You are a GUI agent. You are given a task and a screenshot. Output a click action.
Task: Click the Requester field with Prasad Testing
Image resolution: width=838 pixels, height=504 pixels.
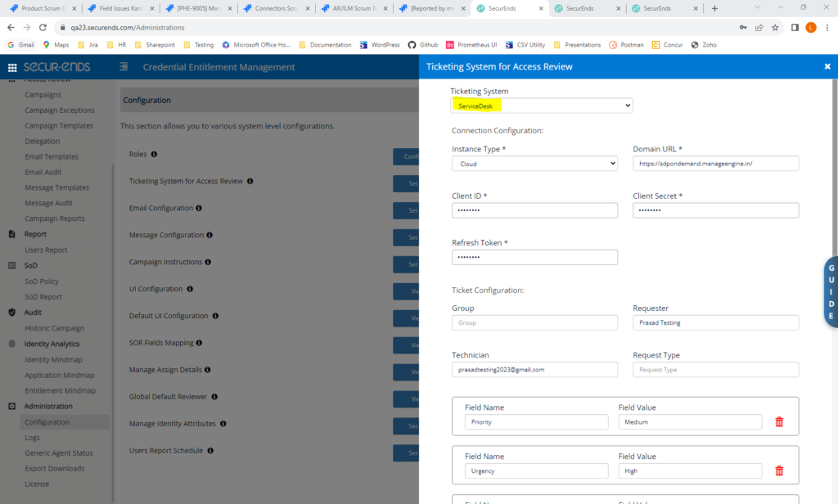715,323
